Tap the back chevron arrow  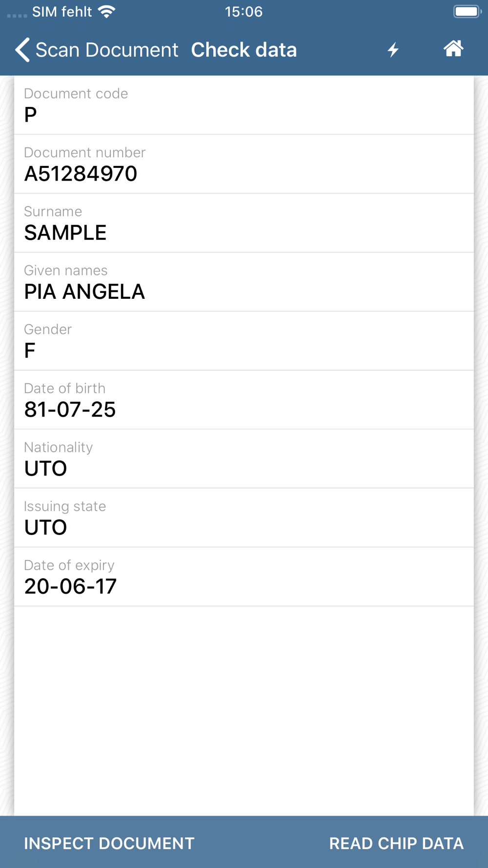[22, 50]
